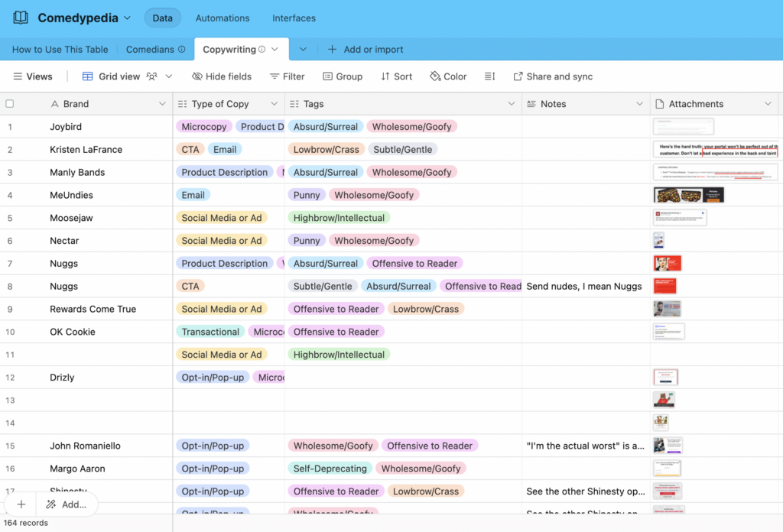Viewport: 783px width, 532px height.
Task: Open the Attachments column dropdown arrow
Action: point(768,104)
